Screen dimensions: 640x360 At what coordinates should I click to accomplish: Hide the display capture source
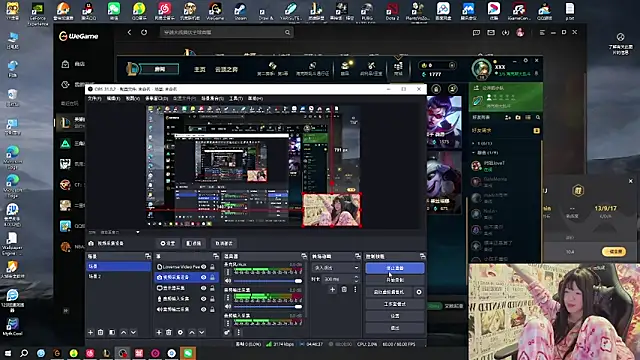tap(204, 288)
